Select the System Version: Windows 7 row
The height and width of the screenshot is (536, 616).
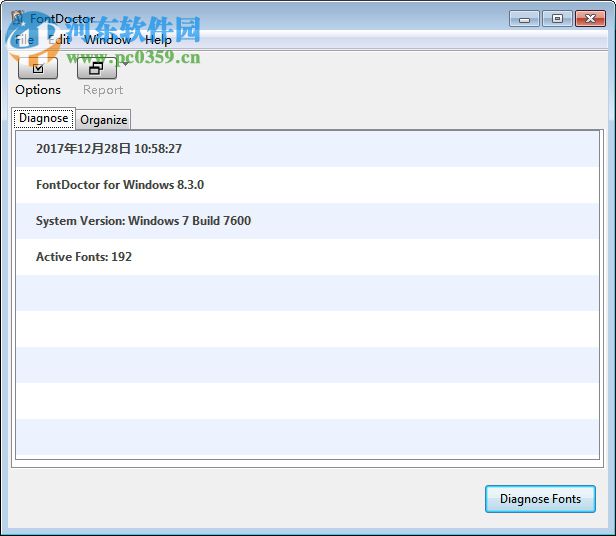click(x=307, y=221)
